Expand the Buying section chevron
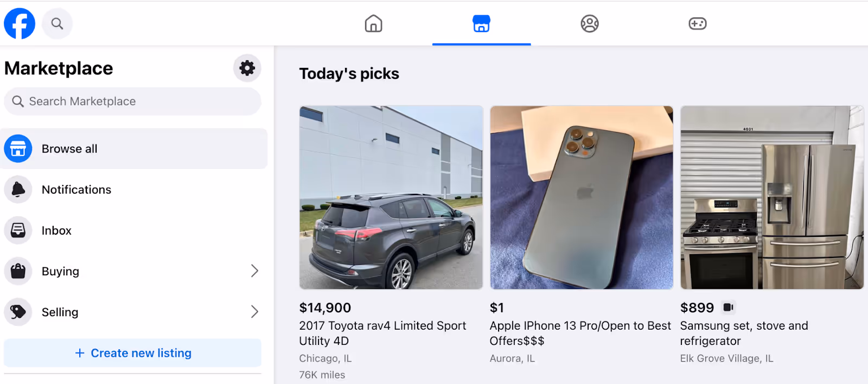 (x=254, y=270)
